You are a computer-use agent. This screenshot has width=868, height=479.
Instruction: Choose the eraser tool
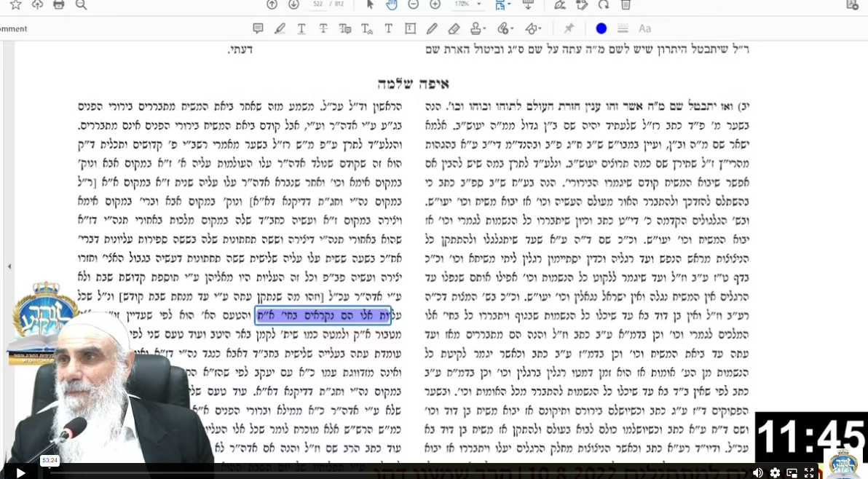(x=454, y=28)
